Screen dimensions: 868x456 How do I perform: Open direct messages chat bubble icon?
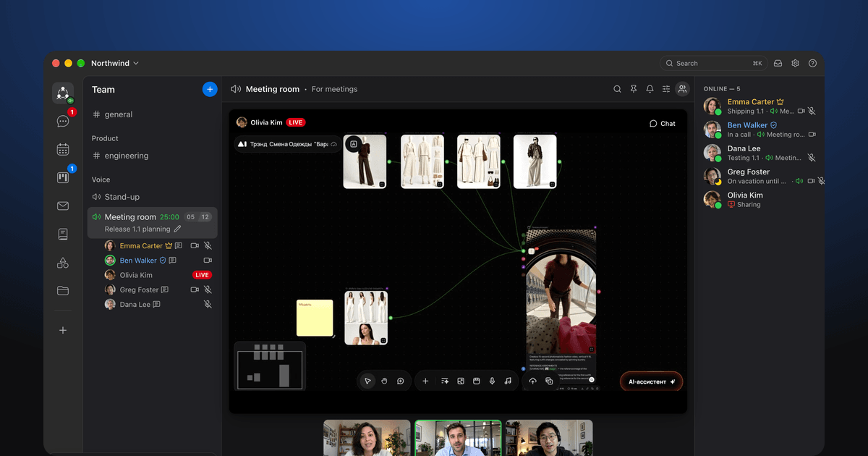[63, 121]
